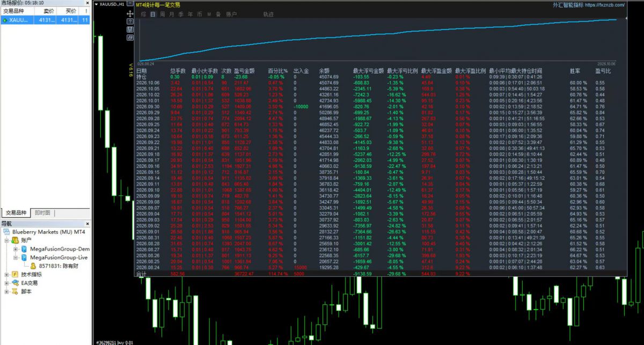Click the 合计 totals row label

[141, 274]
